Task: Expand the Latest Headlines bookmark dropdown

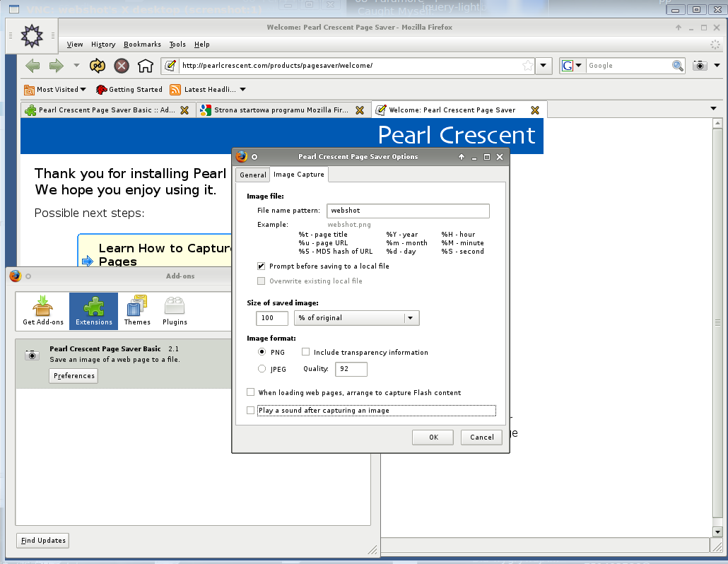Action: 242,90
